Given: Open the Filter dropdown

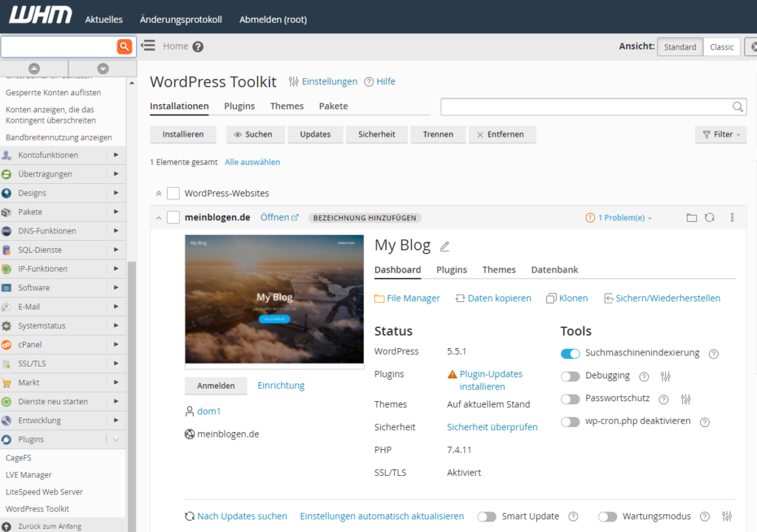Looking at the screenshot, I should [721, 134].
